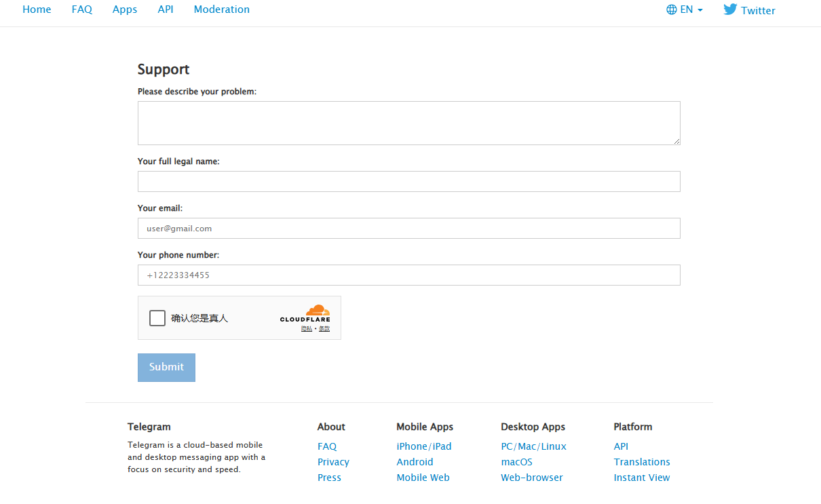Click the Telegram footer heading
This screenshot has width=821, height=504.
tap(149, 427)
